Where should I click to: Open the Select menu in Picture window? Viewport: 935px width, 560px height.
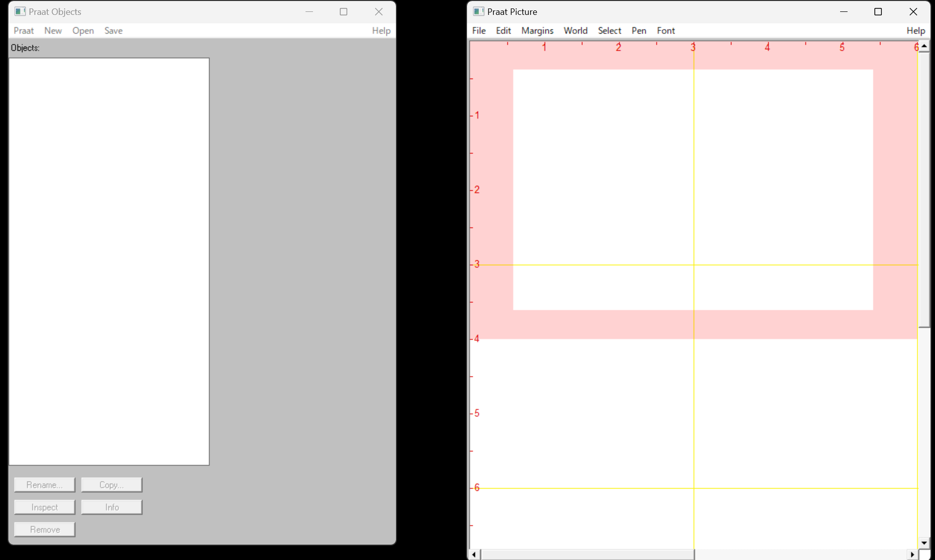[x=609, y=31]
